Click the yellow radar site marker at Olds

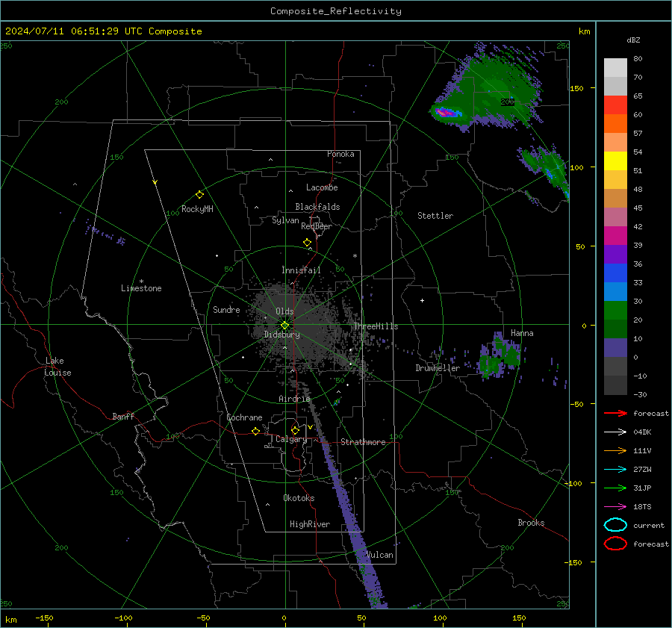pyautogui.click(x=285, y=326)
